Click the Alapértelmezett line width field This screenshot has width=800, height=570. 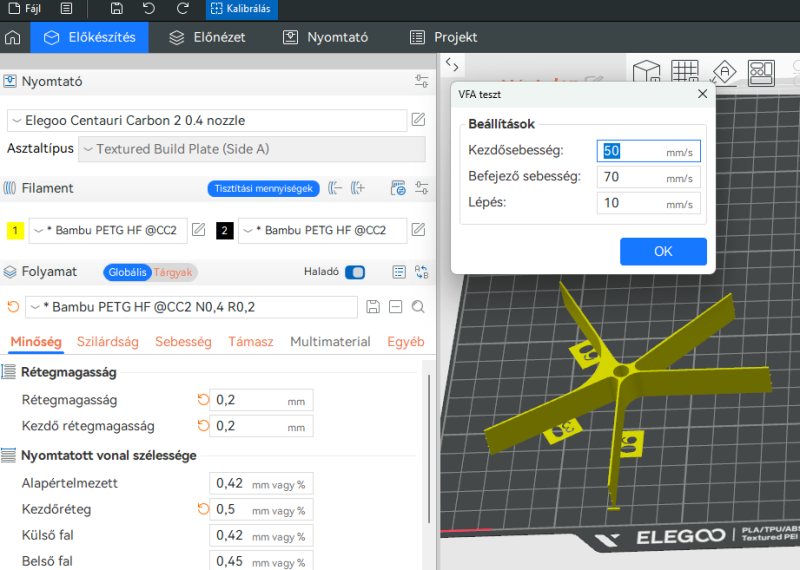(261, 484)
